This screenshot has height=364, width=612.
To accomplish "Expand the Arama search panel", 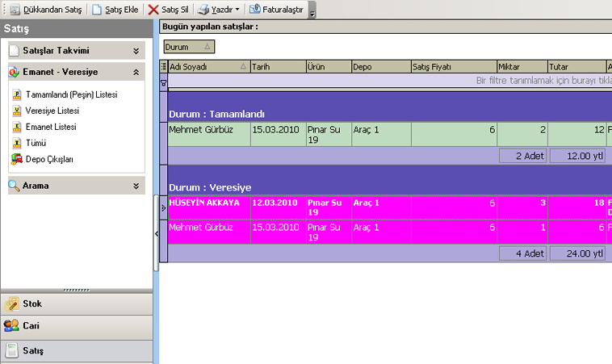I will pos(136,186).
